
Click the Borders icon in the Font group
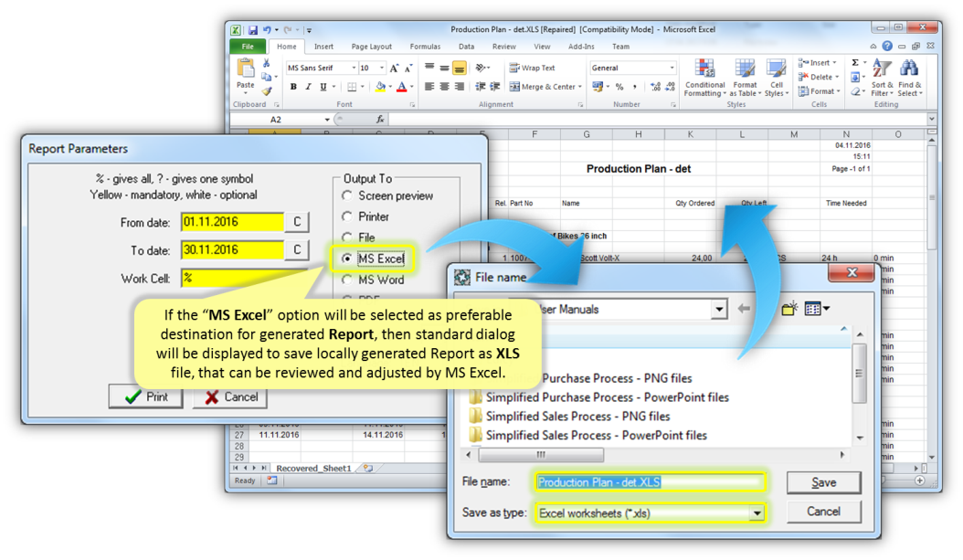tap(352, 87)
